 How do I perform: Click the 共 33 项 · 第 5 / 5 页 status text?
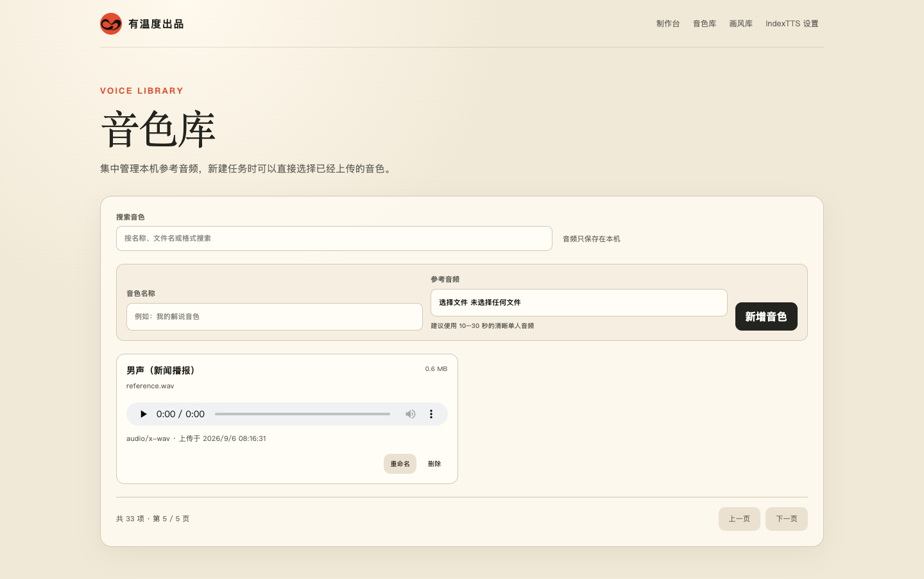153,519
